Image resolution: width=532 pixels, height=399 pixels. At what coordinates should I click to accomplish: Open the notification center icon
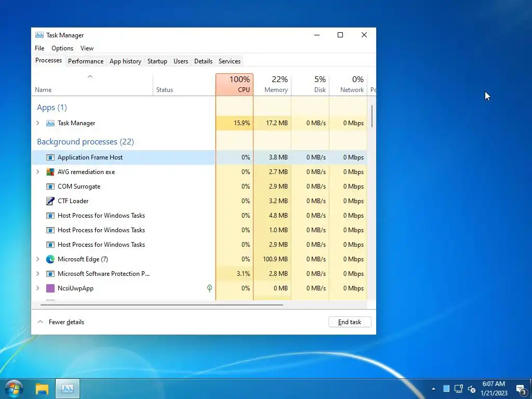click(x=521, y=389)
